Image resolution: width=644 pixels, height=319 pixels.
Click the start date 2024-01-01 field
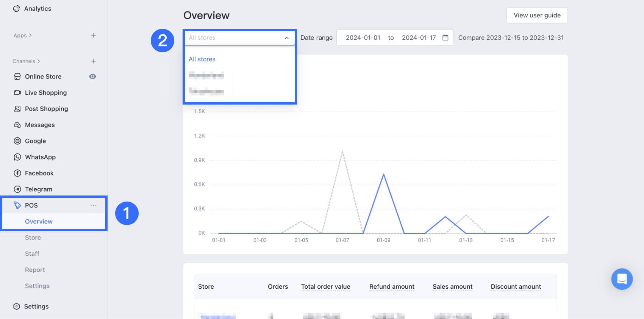point(363,38)
